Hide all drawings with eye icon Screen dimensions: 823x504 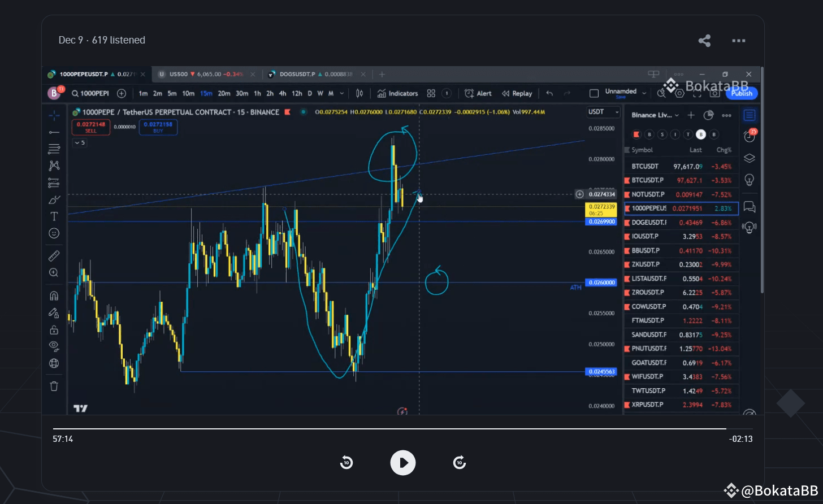click(x=54, y=346)
